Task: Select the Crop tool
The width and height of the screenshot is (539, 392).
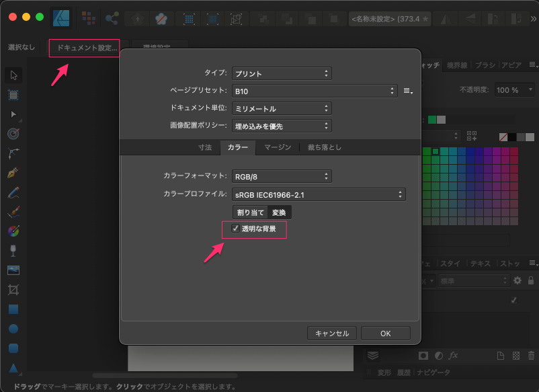Action: tap(13, 290)
